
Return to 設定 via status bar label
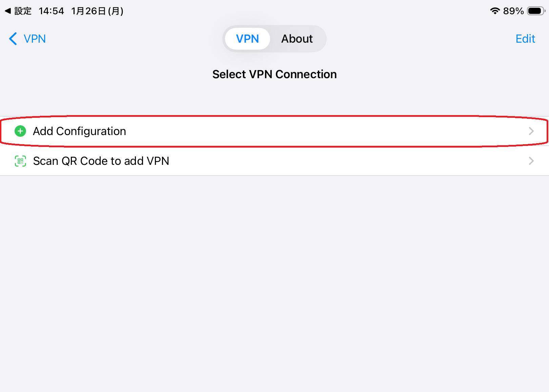click(23, 11)
